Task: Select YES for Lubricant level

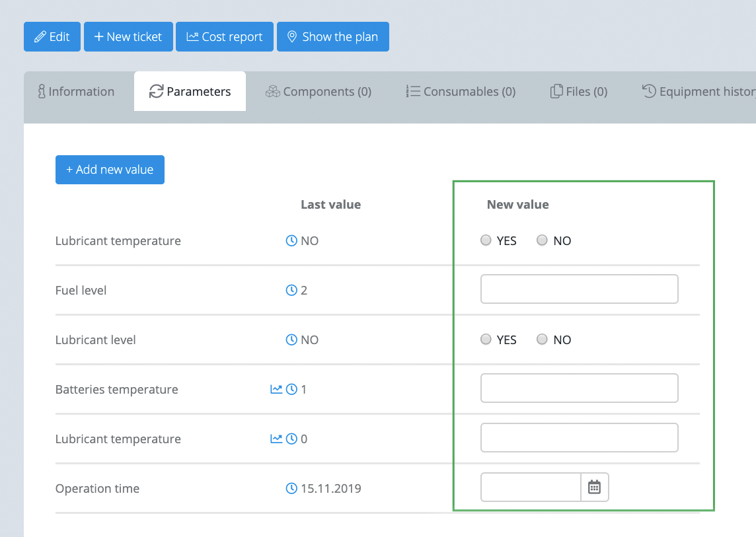Action: point(486,340)
